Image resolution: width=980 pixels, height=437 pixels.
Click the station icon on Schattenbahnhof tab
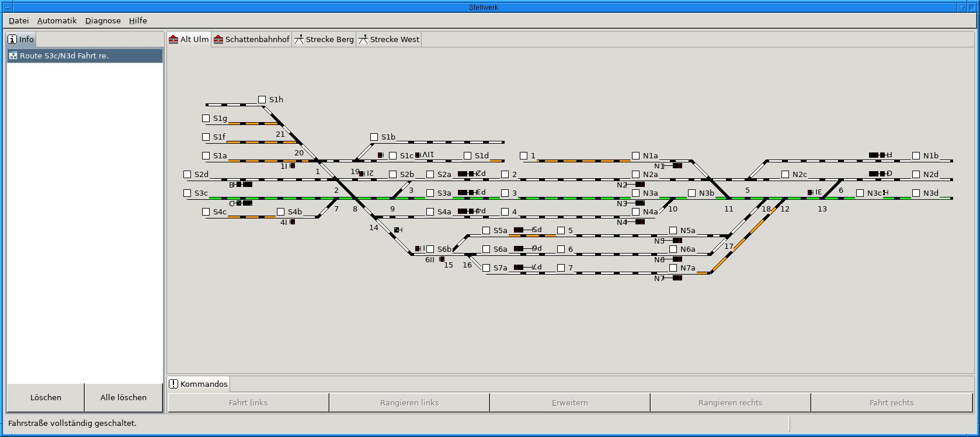coord(218,39)
